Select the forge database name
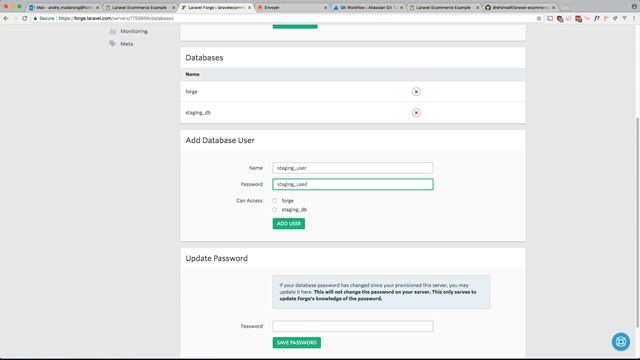This screenshot has height=360, width=640. click(x=191, y=91)
